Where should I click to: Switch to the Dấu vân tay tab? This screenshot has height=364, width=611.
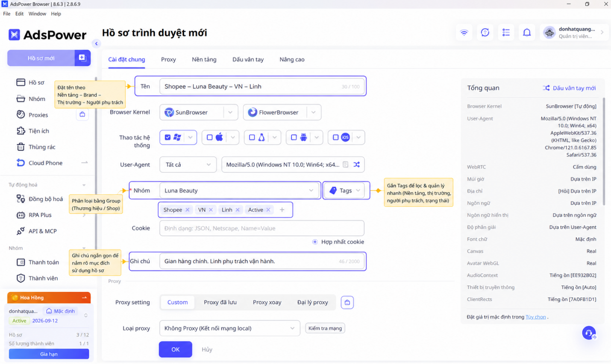[x=248, y=59]
